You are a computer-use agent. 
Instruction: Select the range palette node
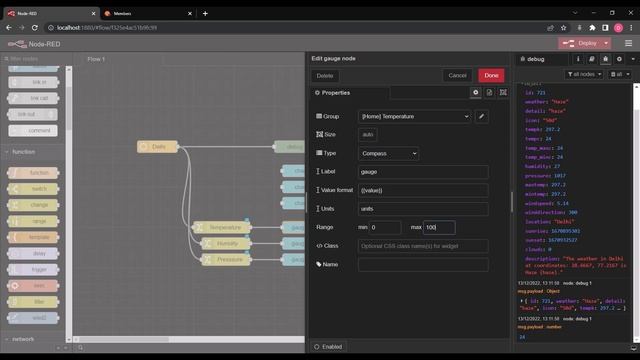33,221
